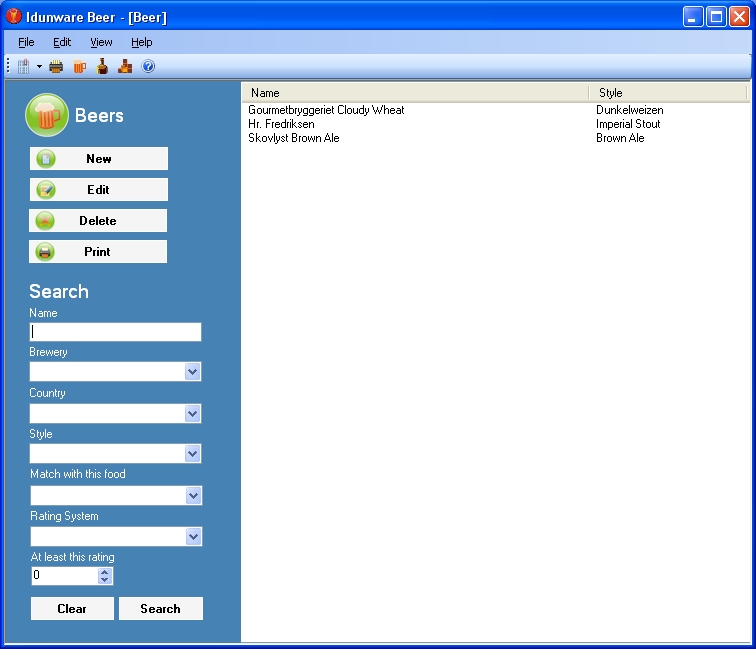Screen dimensions: 756x649
Task: Open the dropdown arrow beside the report icon
Action: (39, 67)
